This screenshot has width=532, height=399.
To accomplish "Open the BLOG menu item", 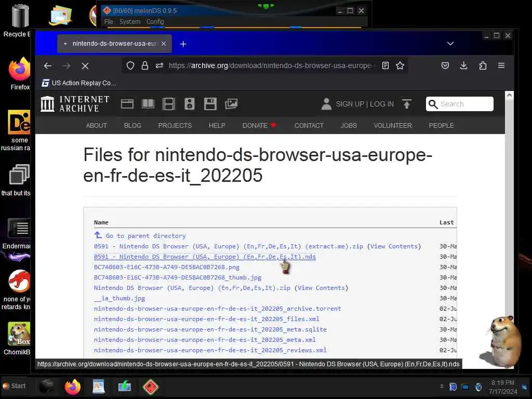I will pyautogui.click(x=132, y=126).
